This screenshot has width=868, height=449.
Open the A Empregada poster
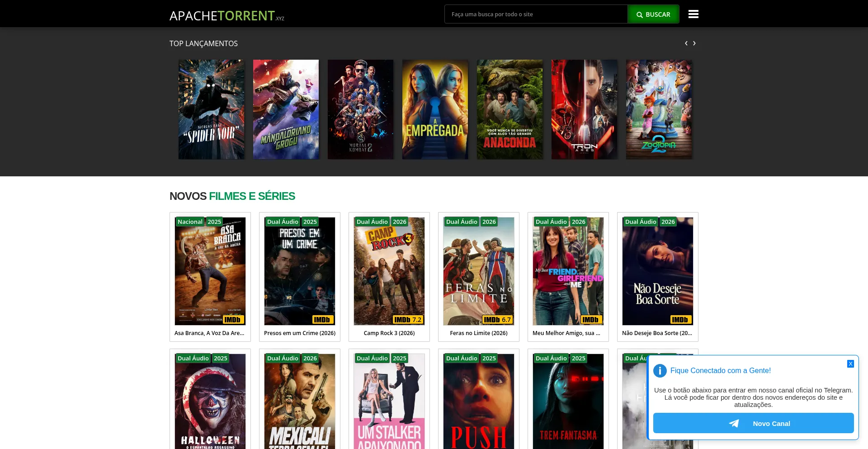point(435,109)
